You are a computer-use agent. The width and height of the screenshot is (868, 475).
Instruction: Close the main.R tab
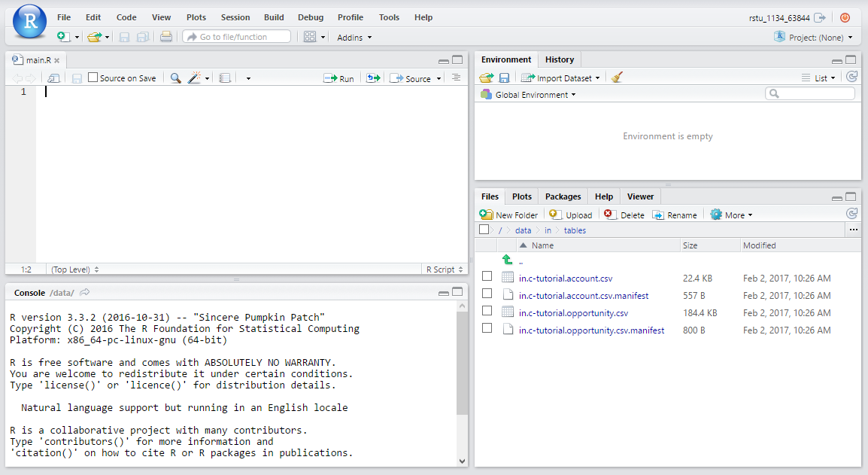click(x=56, y=60)
